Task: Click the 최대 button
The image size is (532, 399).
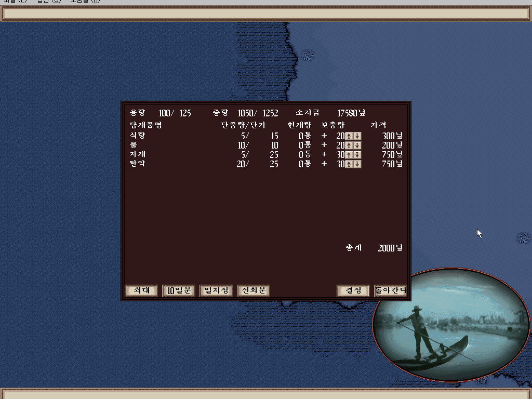Action: point(141,290)
